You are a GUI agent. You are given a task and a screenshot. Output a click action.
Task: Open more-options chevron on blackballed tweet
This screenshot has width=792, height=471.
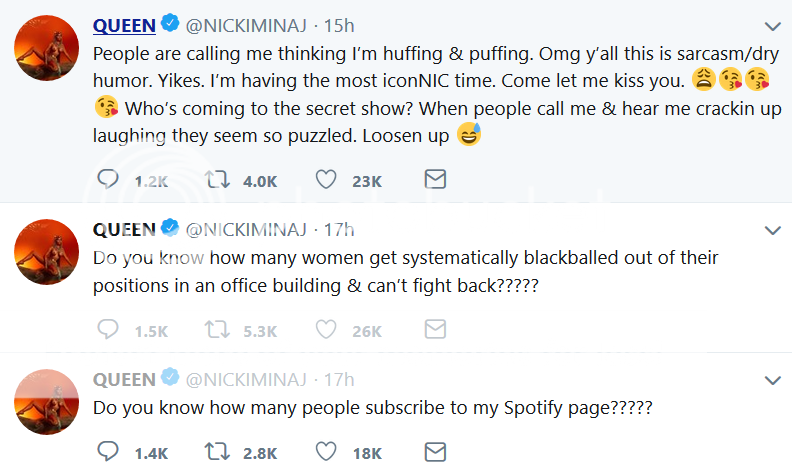click(x=772, y=230)
